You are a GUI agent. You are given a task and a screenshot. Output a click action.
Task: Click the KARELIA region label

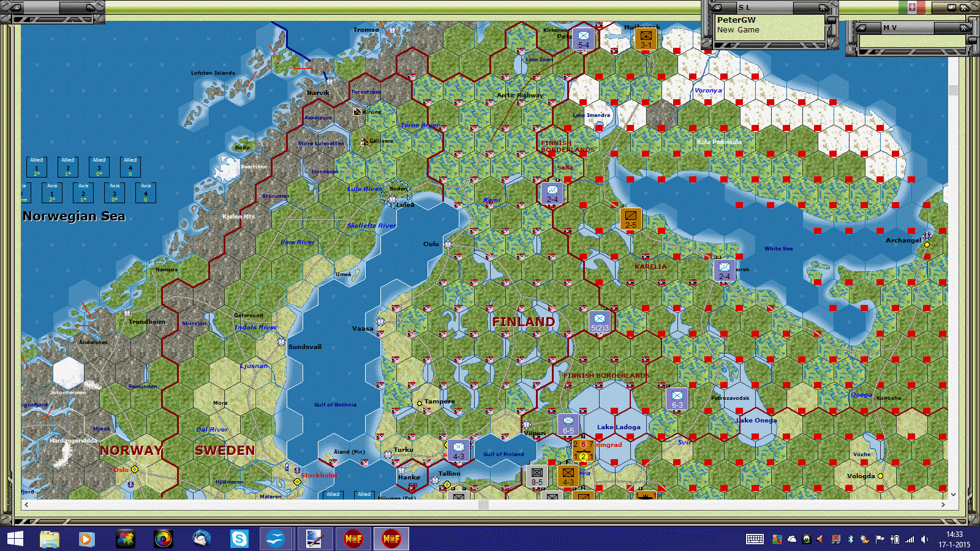pyautogui.click(x=650, y=266)
